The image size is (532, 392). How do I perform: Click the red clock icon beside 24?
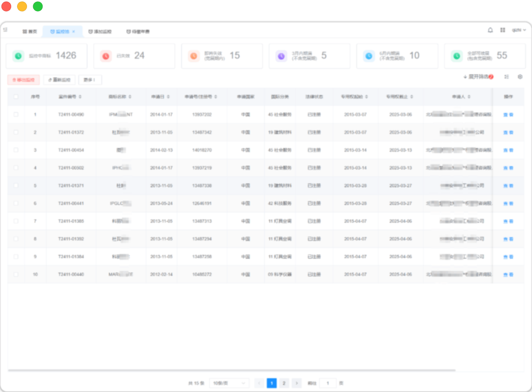tap(106, 56)
